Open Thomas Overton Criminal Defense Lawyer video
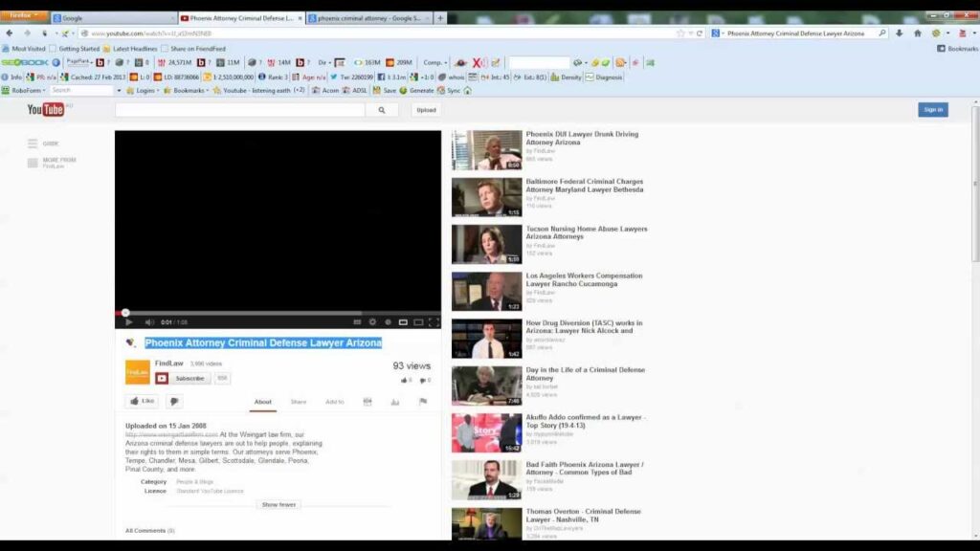The image size is (980, 551). point(583,516)
